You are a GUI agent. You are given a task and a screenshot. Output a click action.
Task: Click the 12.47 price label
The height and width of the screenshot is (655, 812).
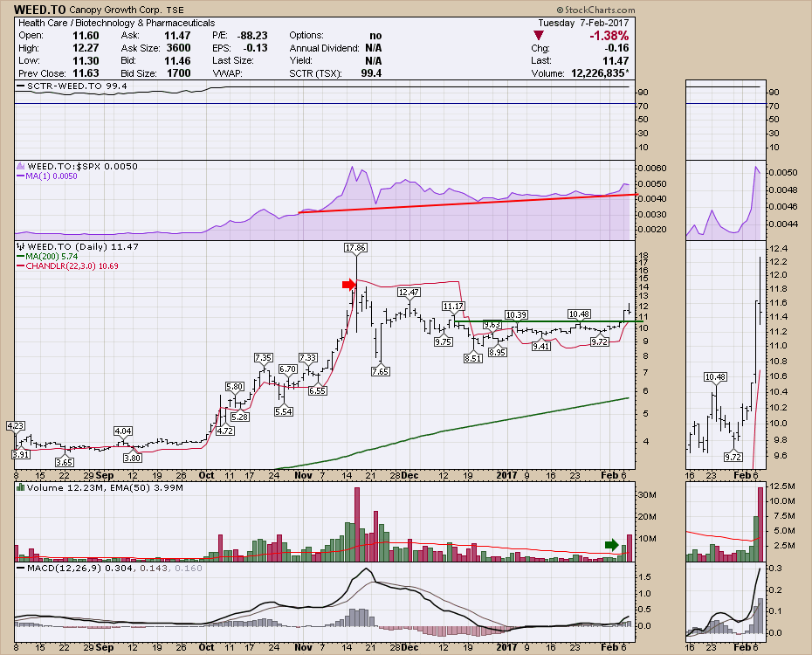coord(409,293)
